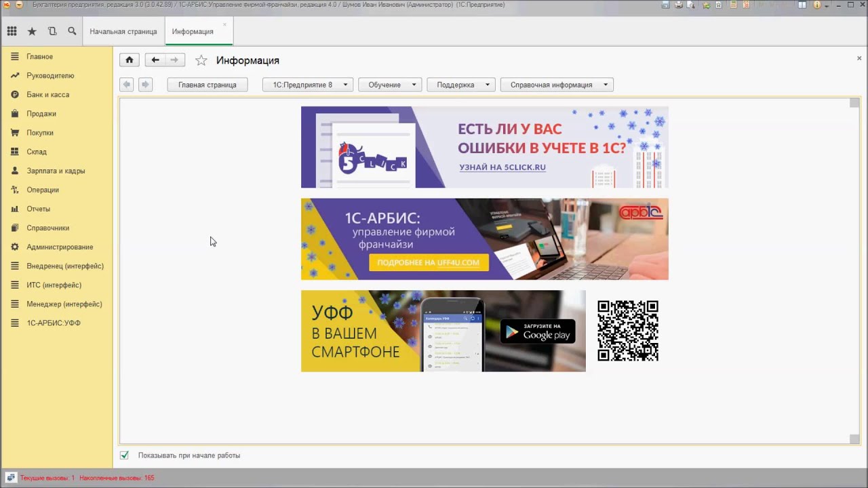868x488 pixels.
Task: Open the 1С-АРБИС:УФФ section
Action: tap(56, 323)
